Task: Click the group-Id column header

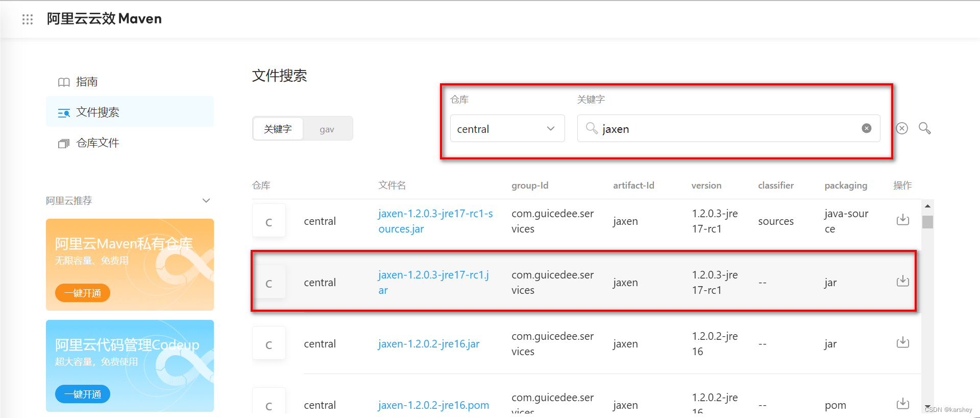Action: pyautogui.click(x=530, y=185)
